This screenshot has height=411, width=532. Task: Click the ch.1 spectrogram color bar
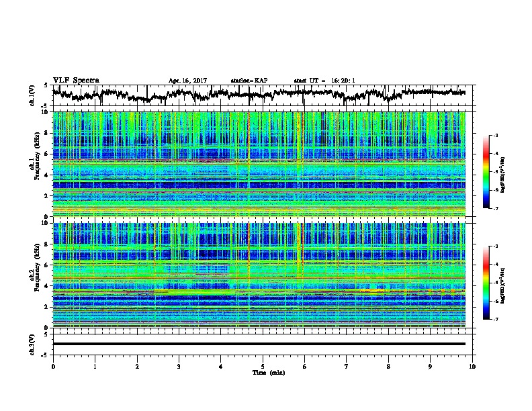tap(486, 172)
